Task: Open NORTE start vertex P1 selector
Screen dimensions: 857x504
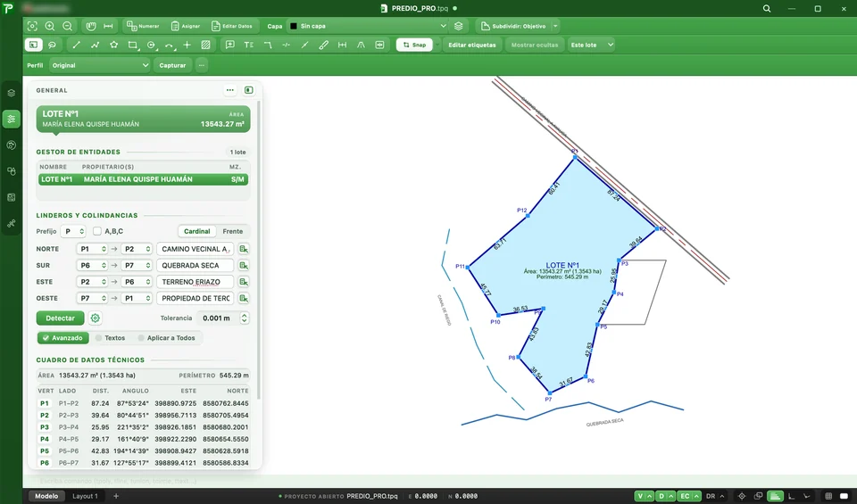Action: tap(92, 249)
